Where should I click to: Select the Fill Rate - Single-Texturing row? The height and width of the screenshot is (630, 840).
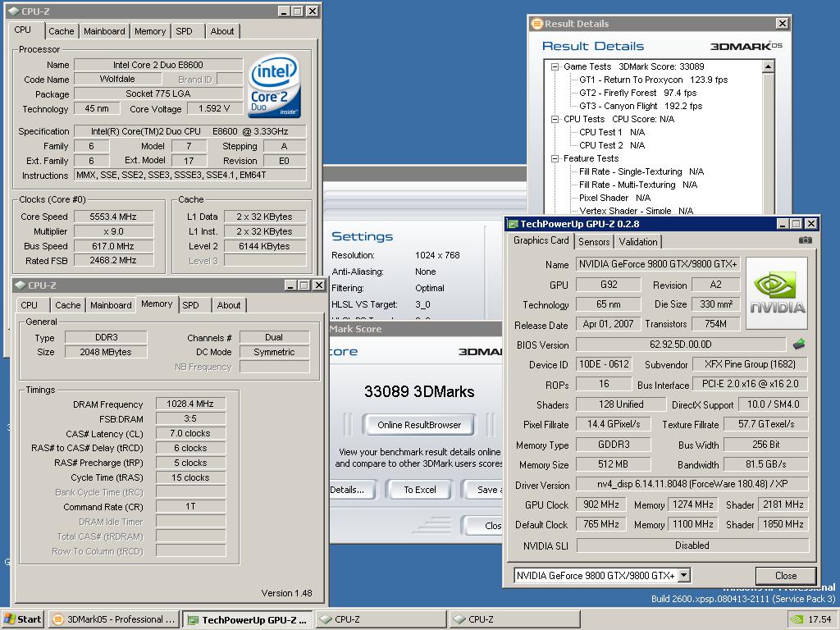641,171
